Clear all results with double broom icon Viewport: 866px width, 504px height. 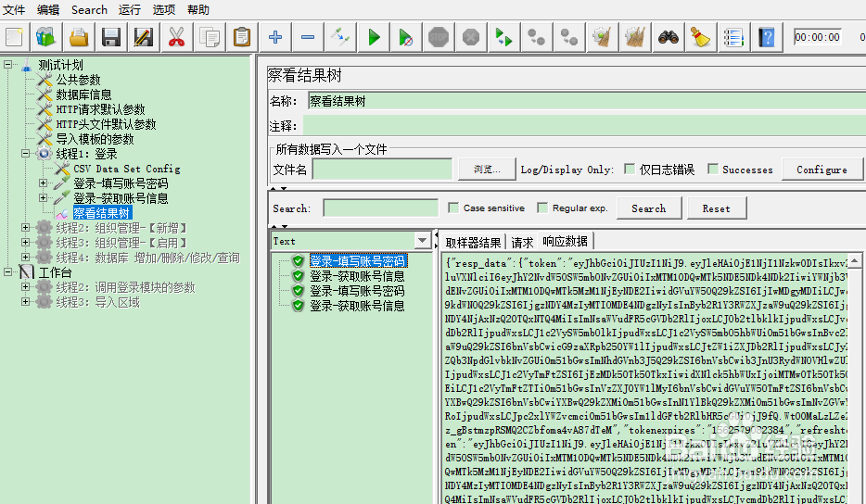(x=635, y=38)
